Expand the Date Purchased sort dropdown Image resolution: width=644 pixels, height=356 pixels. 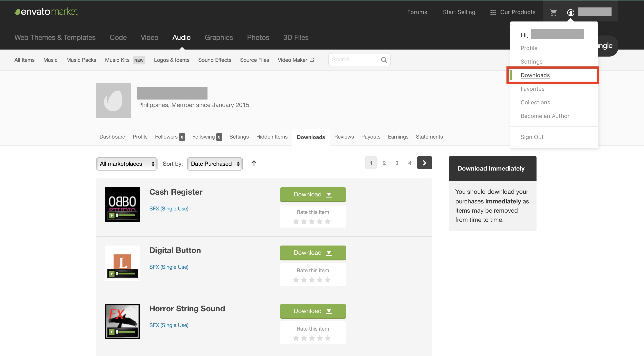point(215,164)
